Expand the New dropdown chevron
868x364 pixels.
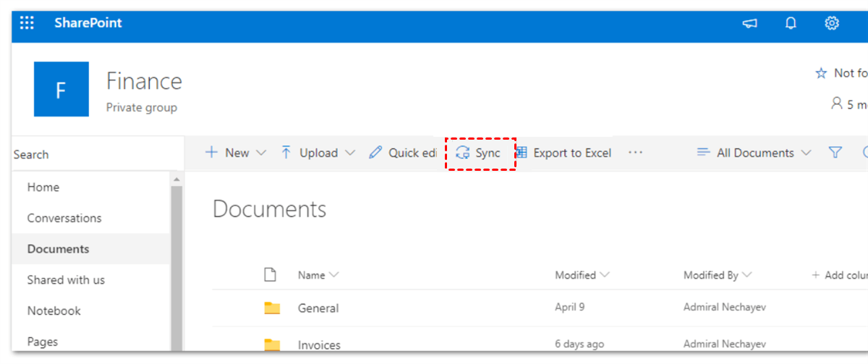click(x=261, y=153)
